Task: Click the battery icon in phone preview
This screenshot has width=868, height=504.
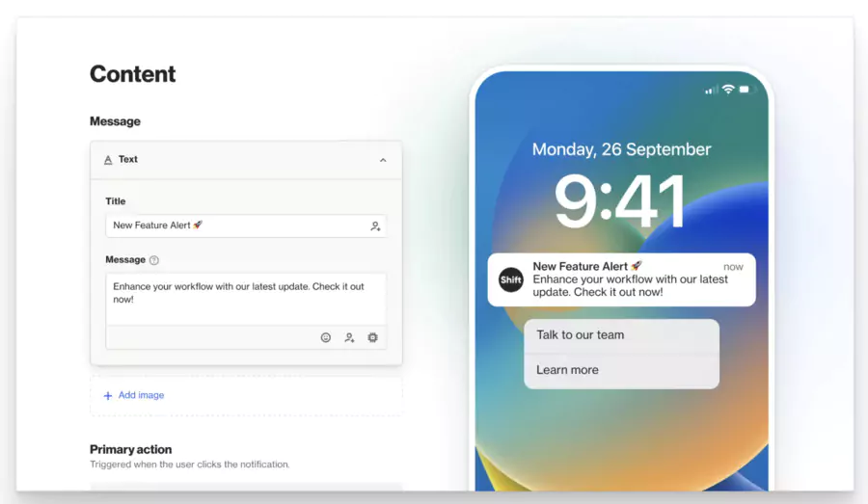Action: click(746, 89)
